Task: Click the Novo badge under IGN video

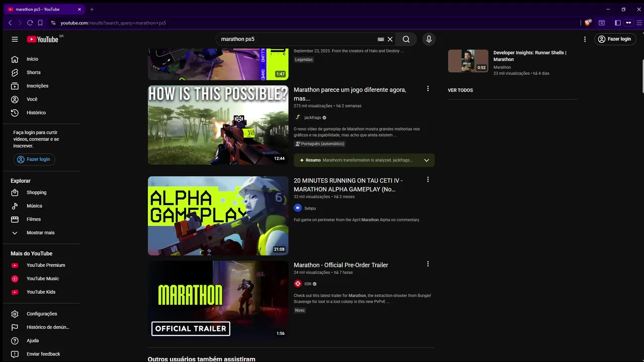Action: 300,310
